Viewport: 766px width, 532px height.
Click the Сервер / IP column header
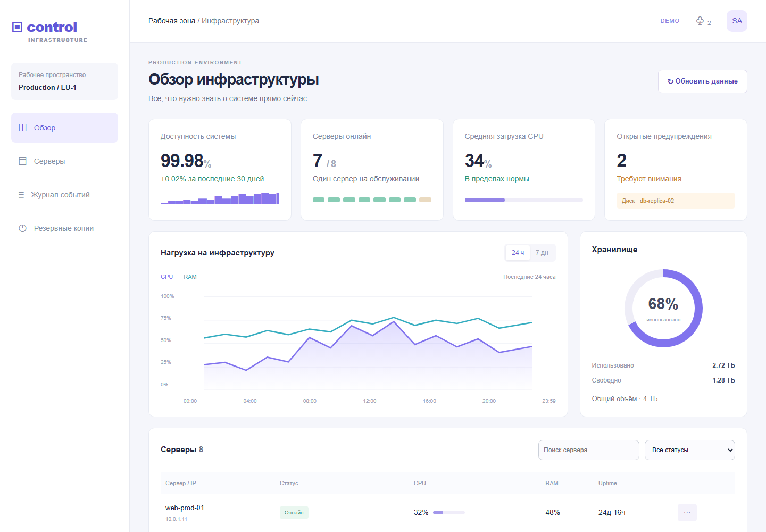181,483
